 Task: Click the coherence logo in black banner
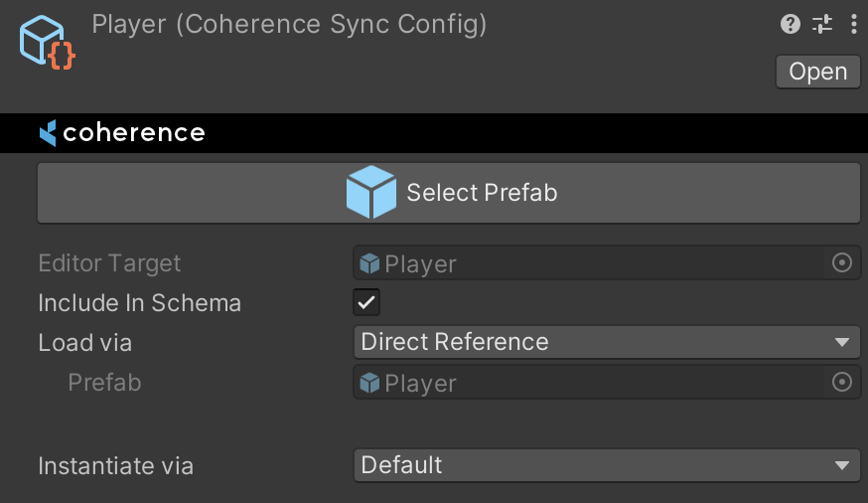122,133
